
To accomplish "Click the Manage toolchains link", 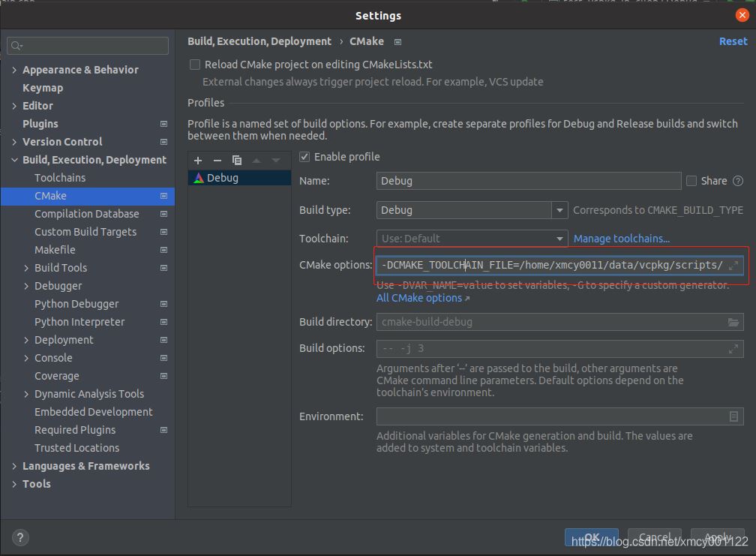I will [621, 239].
